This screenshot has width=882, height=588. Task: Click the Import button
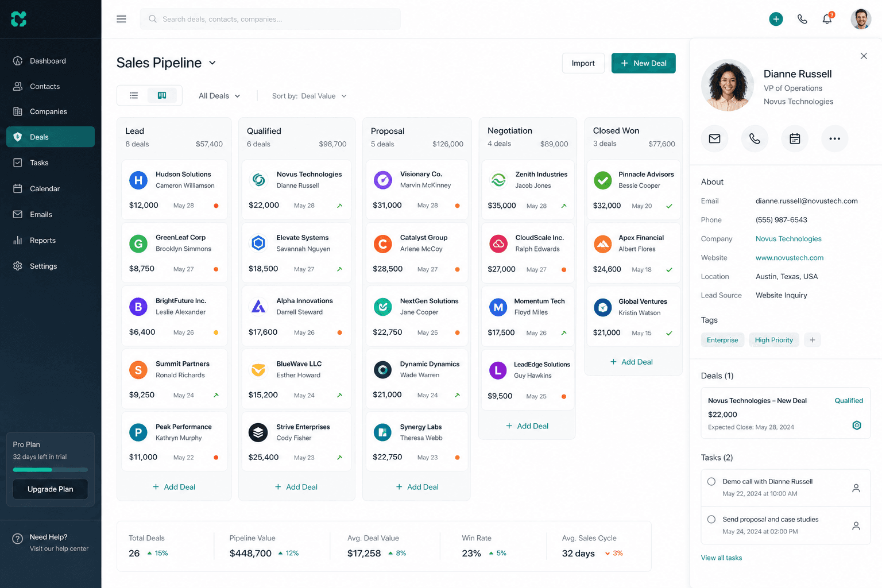click(x=583, y=63)
